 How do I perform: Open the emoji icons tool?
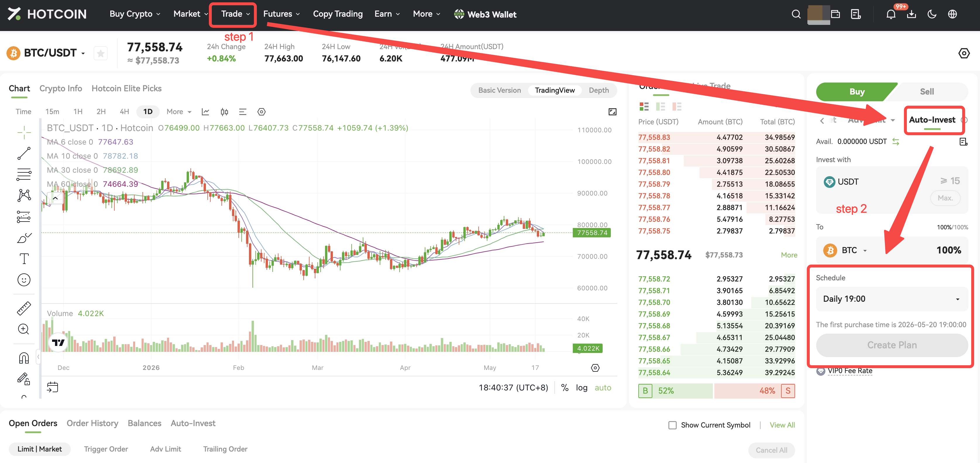(x=24, y=280)
